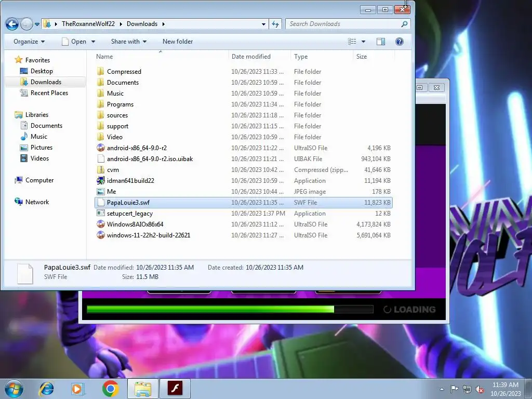Select the Me JPEG image icon
The width and height of the screenshot is (532, 399).
(x=100, y=191)
